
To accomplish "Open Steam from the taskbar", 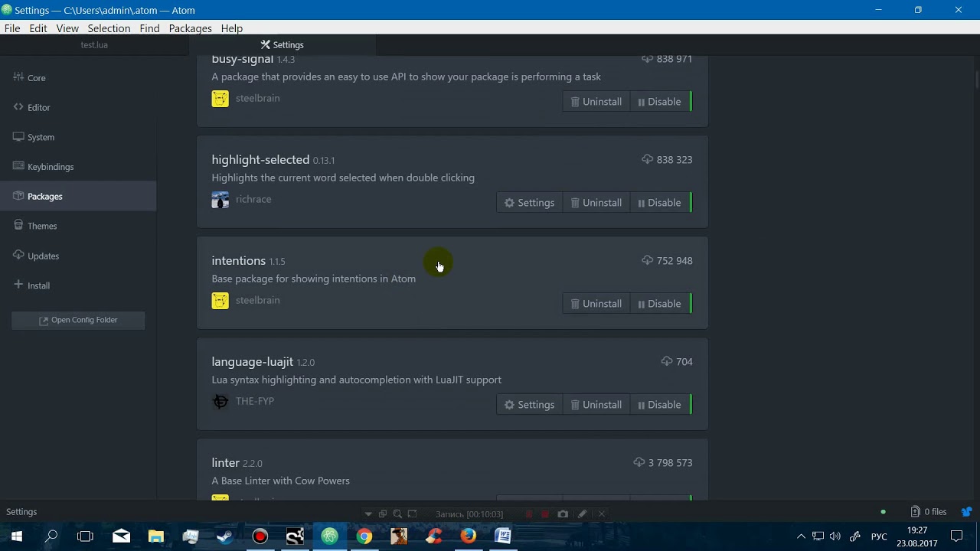I will 225,536.
